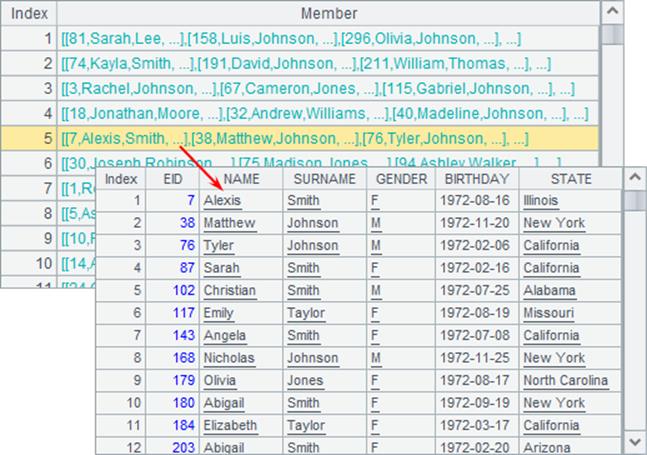Click the EID column header

(172, 179)
